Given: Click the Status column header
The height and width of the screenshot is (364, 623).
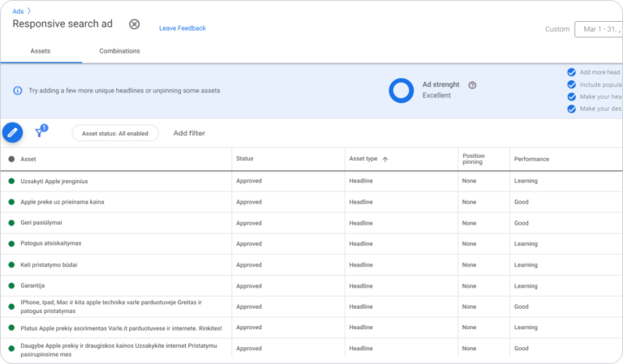Looking at the screenshot, I should (x=245, y=158).
